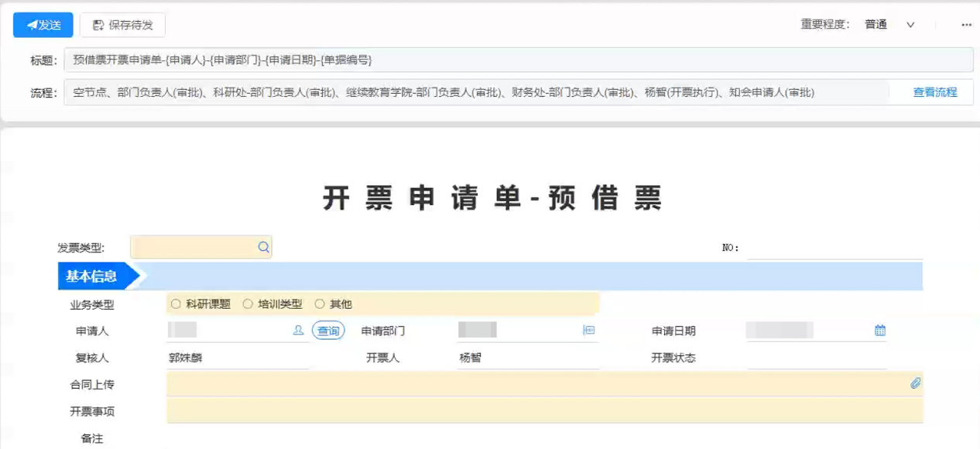
Task: Click the magnifier icon in 发票类型 field
Action: pyautogui.click(x=263, y=247)
